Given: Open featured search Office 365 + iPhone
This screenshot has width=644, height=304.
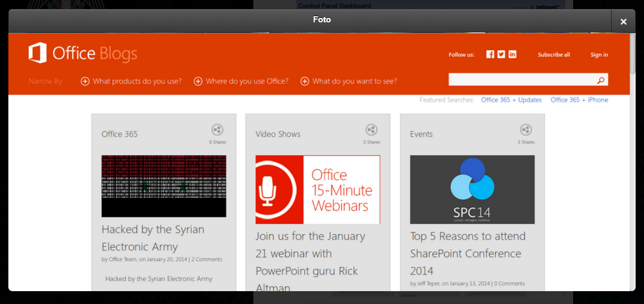Looking at the screenshot, I should pos(579,100).
